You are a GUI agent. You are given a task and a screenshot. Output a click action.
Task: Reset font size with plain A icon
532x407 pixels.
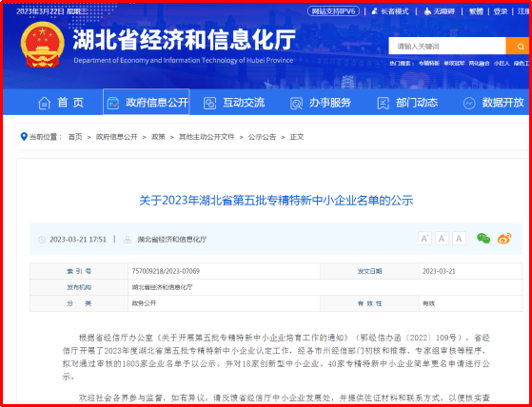pos(459,239)
